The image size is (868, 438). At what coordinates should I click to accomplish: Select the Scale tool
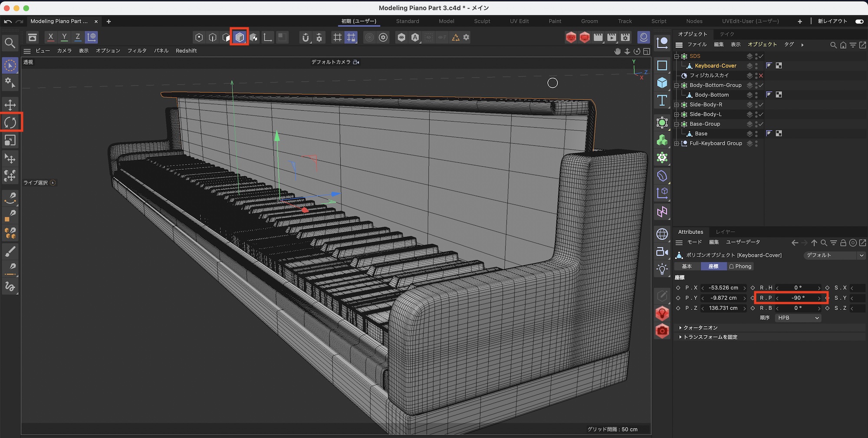coord(10,141)
